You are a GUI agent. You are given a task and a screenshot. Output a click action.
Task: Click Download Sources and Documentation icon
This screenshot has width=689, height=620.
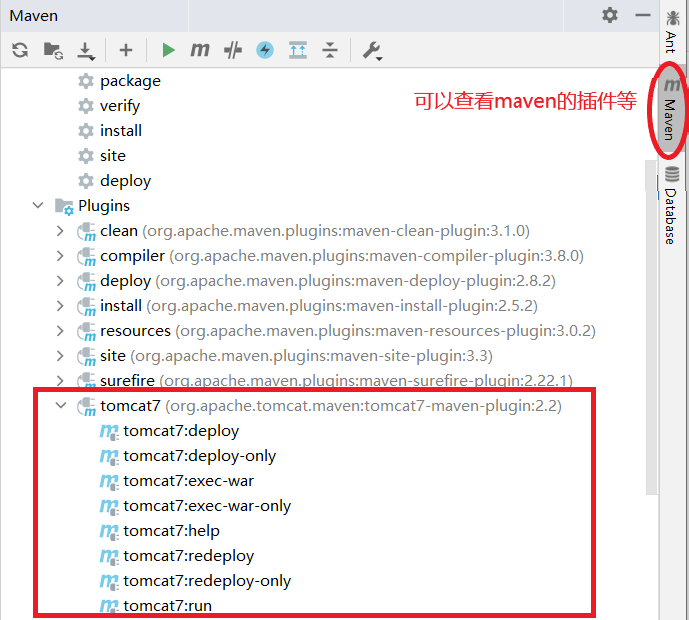86,50
